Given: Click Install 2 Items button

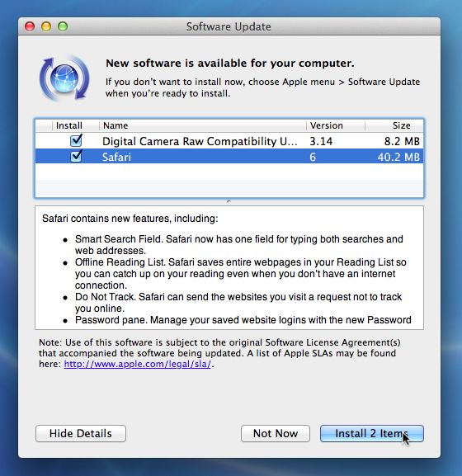Looking at the screenshot, I should click(372, 433).
